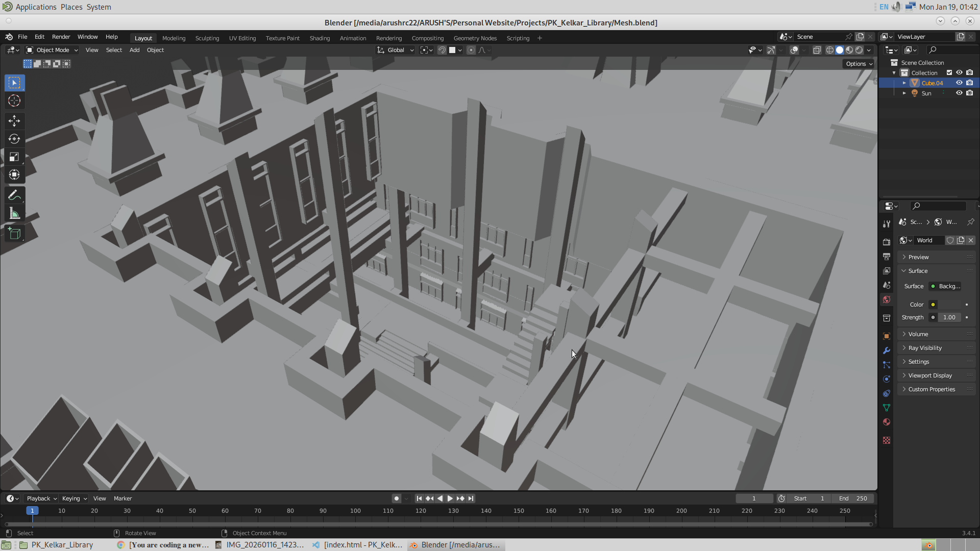Open the Render menu

[61, 37]
